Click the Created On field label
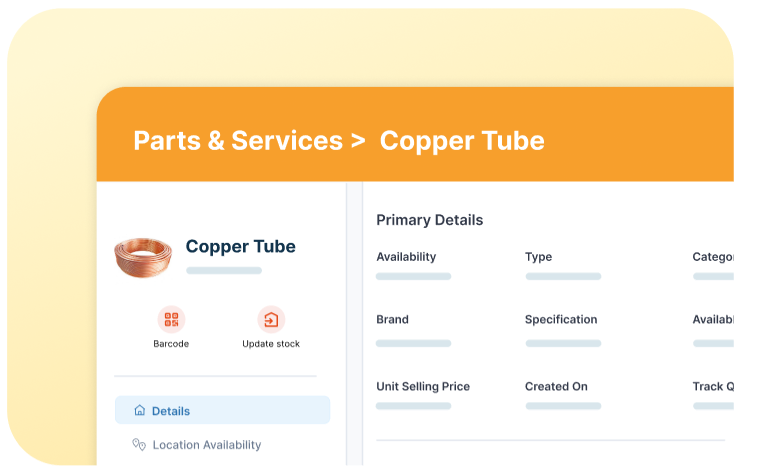This screenshot has width=761, height=472. [x=556, y=386]
